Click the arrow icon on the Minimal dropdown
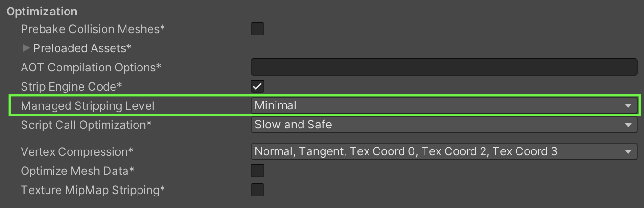Screen dimensions: 644x208 coord(628,106)
